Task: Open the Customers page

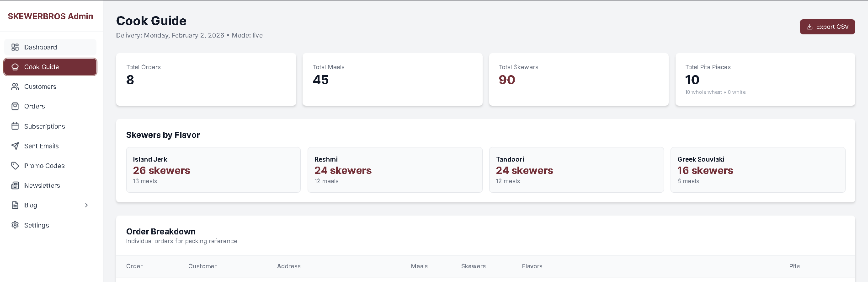Action: [x=40, y=87]
